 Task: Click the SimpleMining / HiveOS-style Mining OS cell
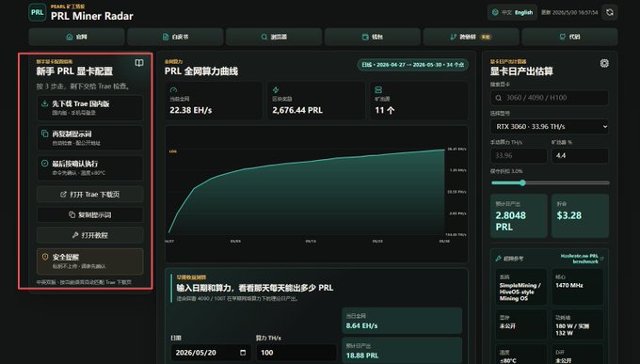[x=520, y=287]
